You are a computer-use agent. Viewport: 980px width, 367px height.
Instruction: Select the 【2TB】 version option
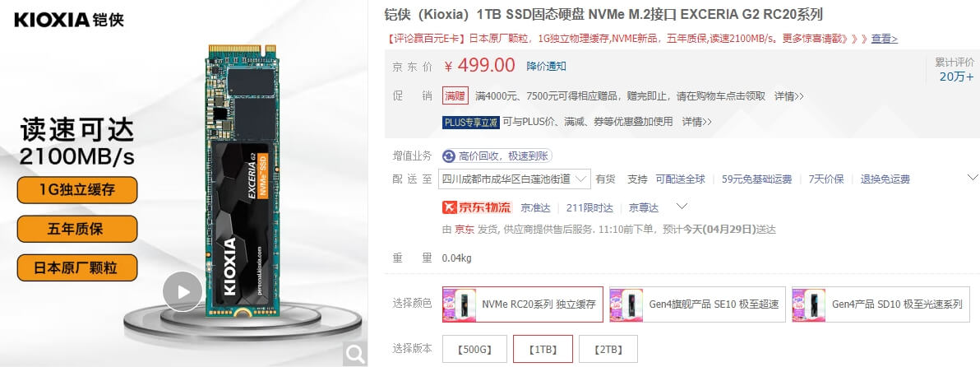(608, 349)
